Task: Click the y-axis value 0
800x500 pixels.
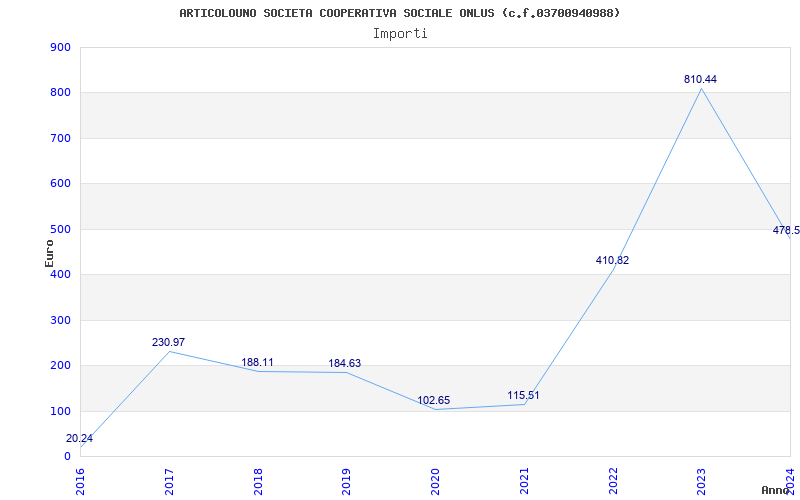Action: click(x=67, y=456)
